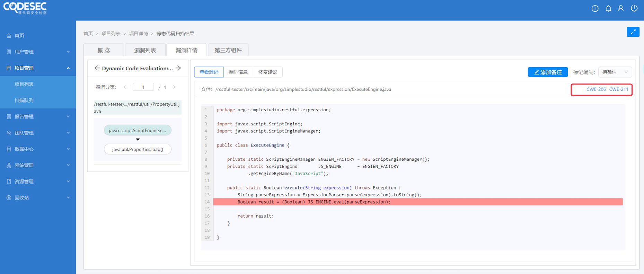Image resolution: width=644 pixels, height=274 pixels.
Task: Expand the 报告管理 menu chevron
Action: (68, 117)
